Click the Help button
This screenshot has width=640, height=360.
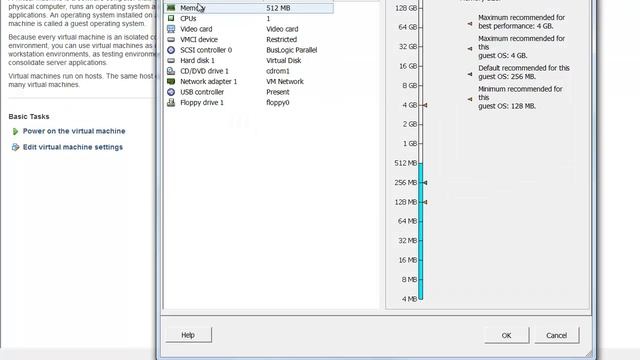click(x=188, y=335)
